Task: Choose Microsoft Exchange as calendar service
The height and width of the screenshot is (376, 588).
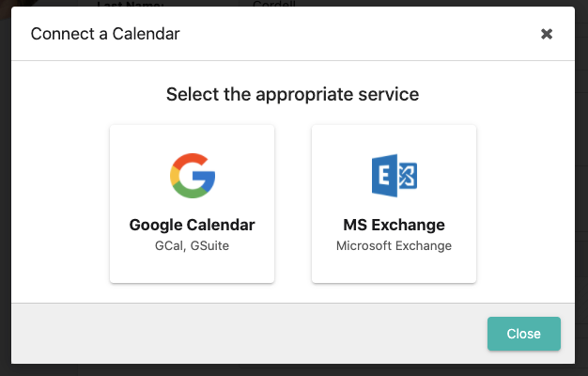Action: pos(394,204)
